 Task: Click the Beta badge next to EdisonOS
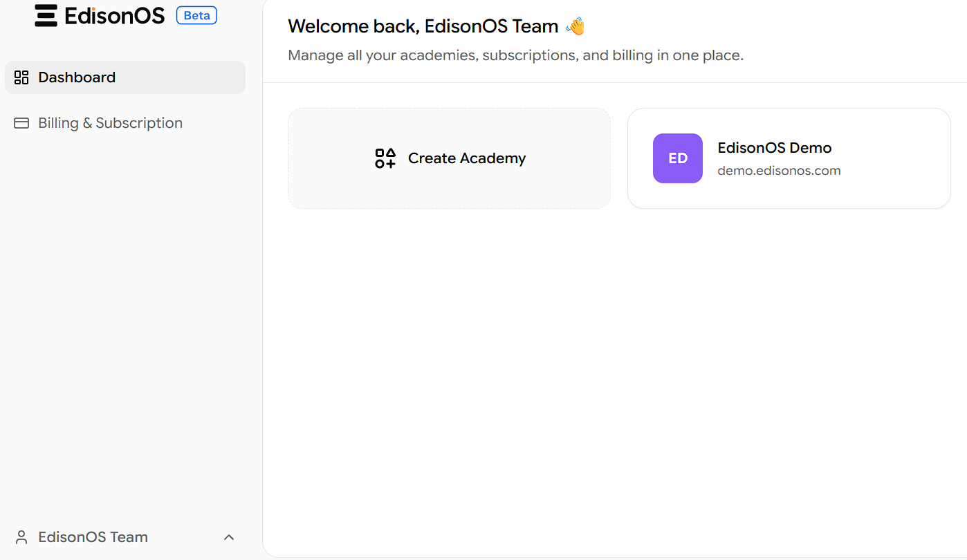(x=197, y=15)
